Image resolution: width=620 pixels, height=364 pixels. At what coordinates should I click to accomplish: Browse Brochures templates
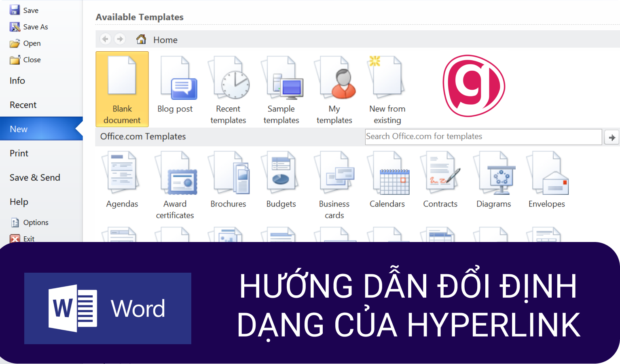click(x=229, y=178)
